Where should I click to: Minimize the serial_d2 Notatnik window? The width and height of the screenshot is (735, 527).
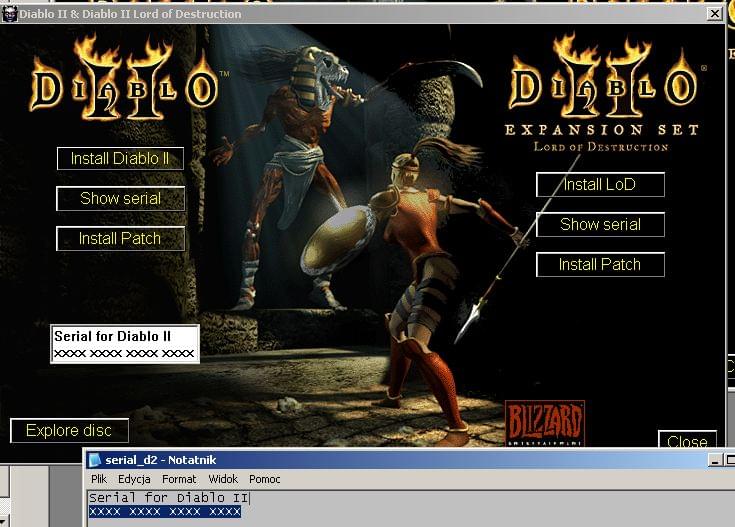[x=715, y=460]
